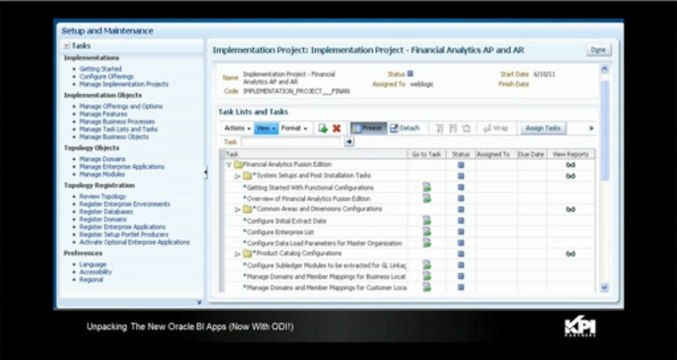Collapse the Tasks panel header arrow
The height and width of the screenshot is (360, 677).
point(66,46)
